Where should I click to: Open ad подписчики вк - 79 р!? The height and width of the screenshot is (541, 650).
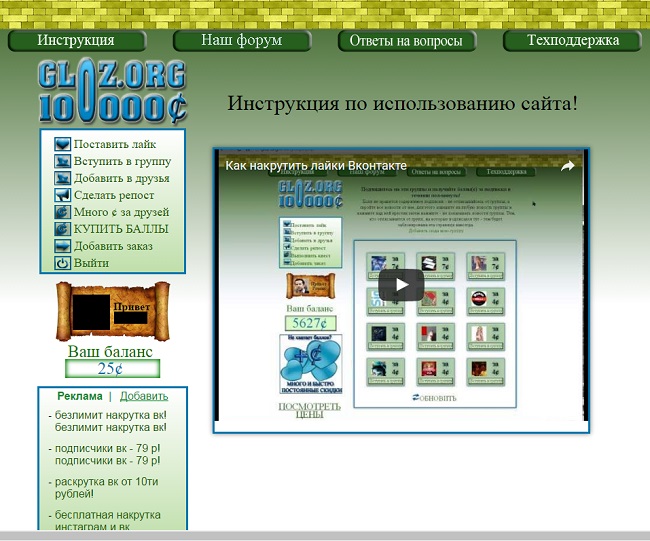(x=107, y=455)
